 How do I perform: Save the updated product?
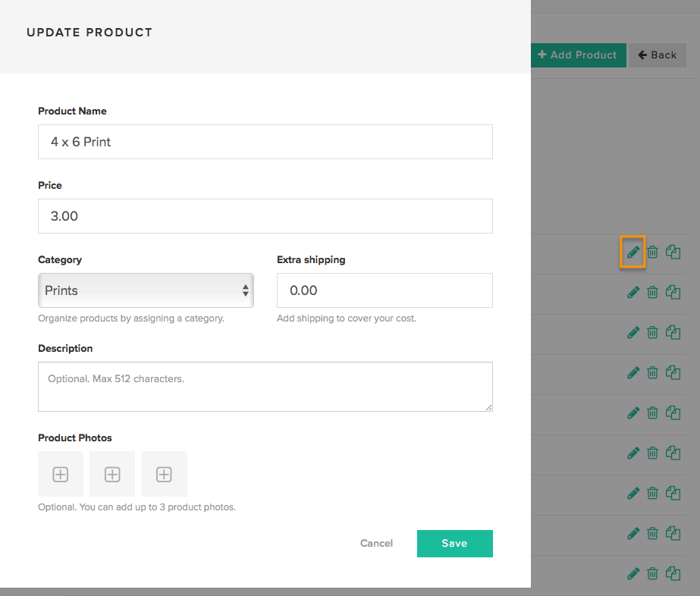455,544
